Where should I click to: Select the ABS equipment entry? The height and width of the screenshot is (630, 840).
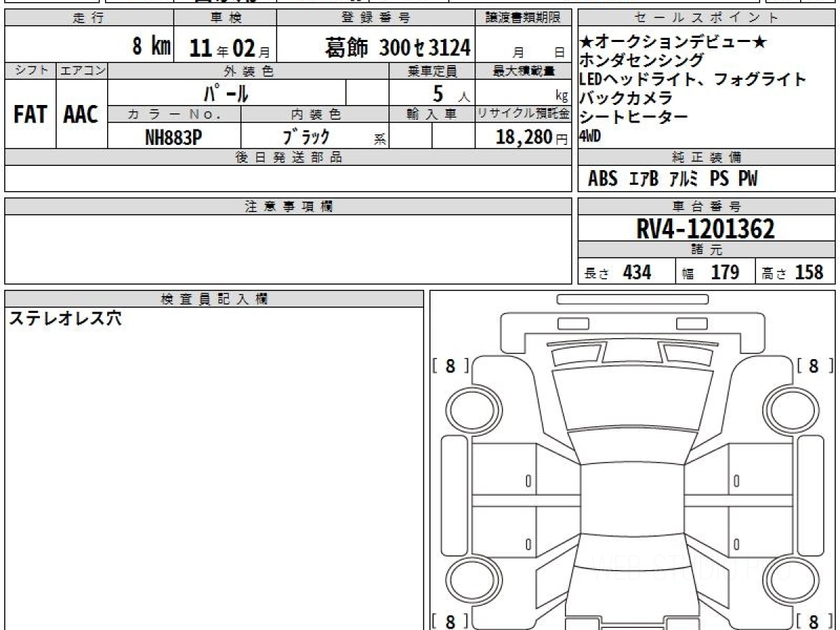click(x=603, y=179)
